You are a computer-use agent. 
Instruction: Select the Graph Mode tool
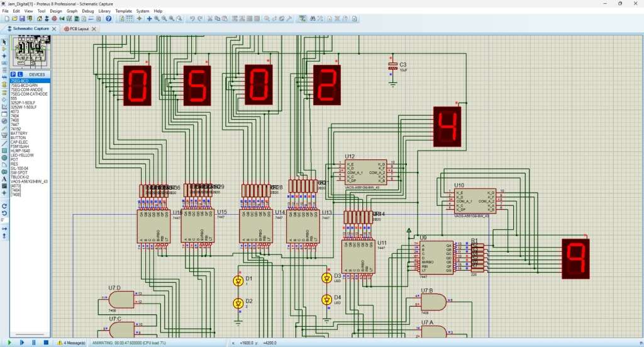tap(4, 106)
